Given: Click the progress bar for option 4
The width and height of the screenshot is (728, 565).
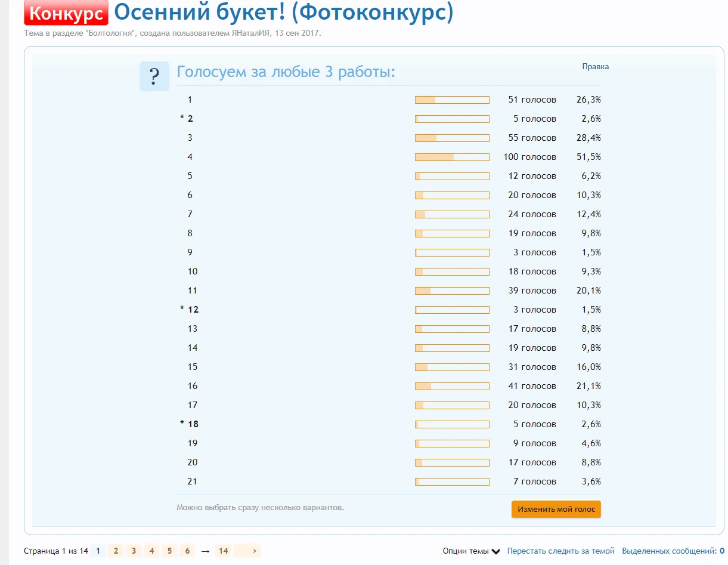Looking at the screenshot, I should [452, 157].
